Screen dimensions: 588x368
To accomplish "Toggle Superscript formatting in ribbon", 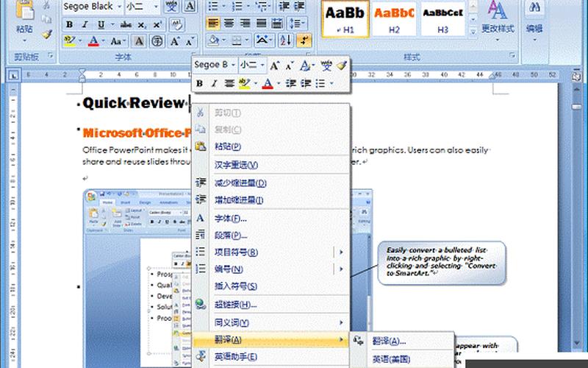I will point(157,25).
